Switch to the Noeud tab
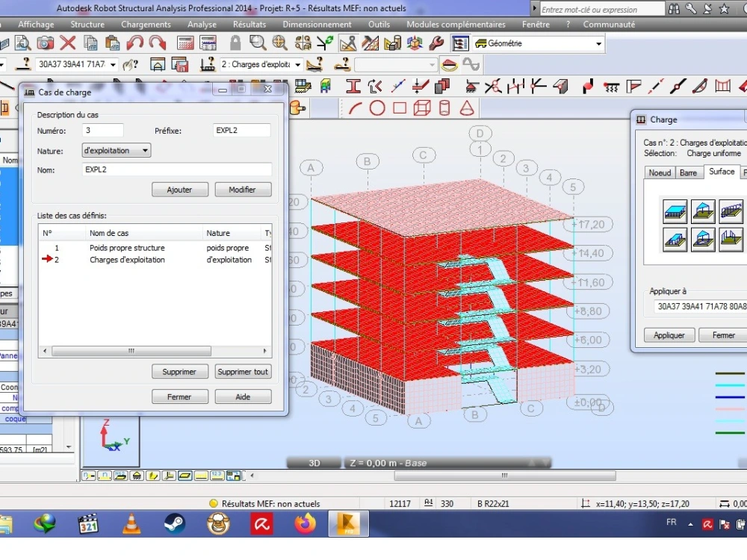Viewport: 747px width, 560px height. (660, 172)
